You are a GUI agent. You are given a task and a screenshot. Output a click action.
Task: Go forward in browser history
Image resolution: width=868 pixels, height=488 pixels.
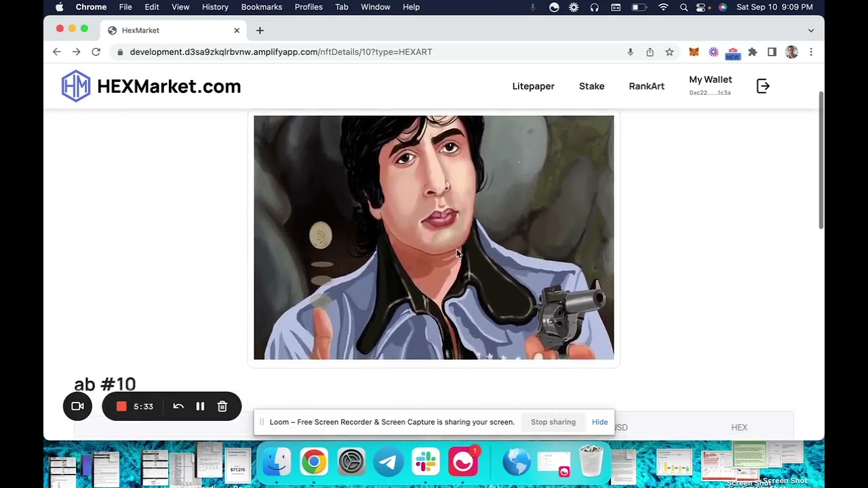click(x=76, y=52)
